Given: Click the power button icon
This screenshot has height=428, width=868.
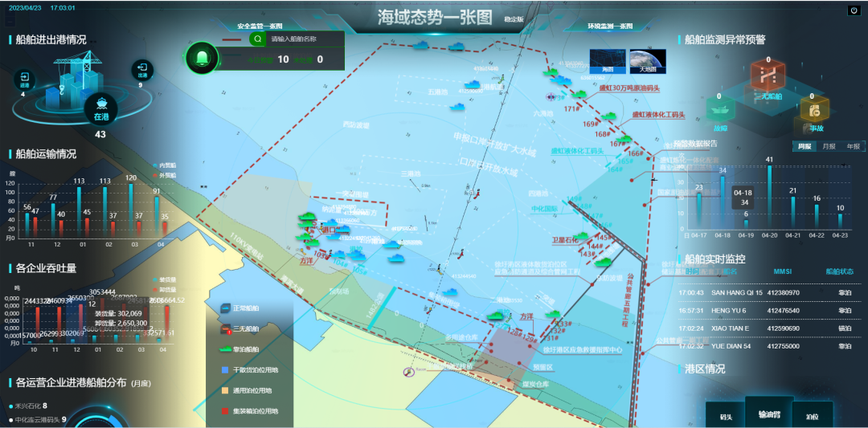Looking at the screenshot, I should click(x=854, y=10).
